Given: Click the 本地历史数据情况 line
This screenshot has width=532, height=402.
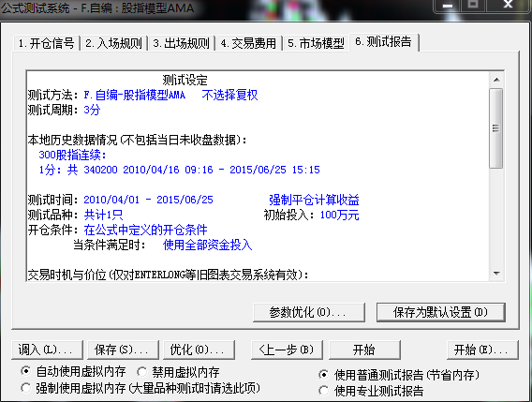Looking at the screenshot, I should pos(138,140).
